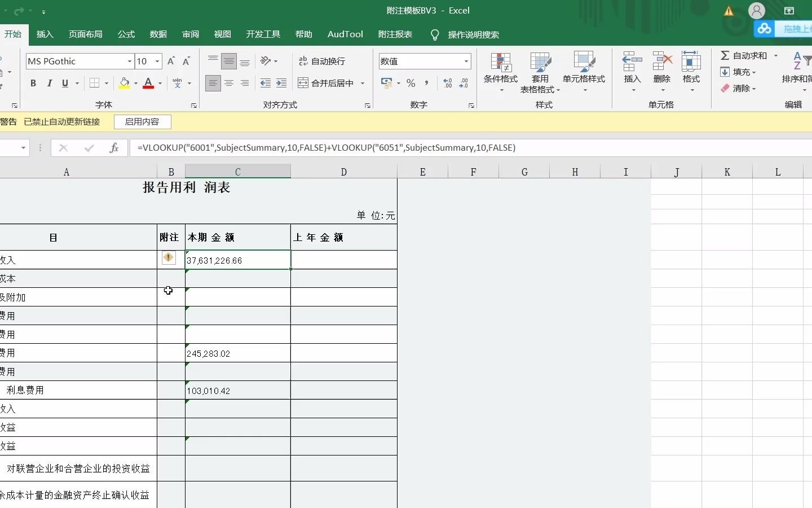Apply cell borders
The image size is (812, 508).
[94, 84]
